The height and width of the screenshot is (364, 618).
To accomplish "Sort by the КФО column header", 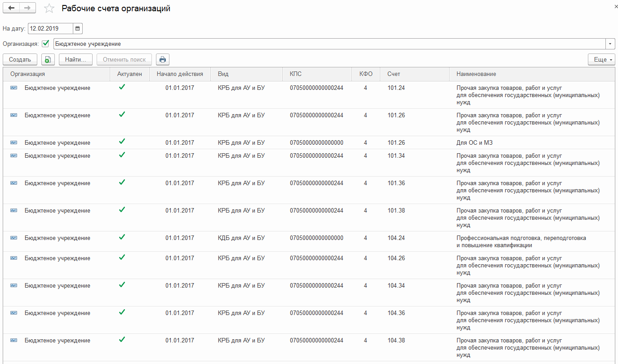I will point(366,74).
